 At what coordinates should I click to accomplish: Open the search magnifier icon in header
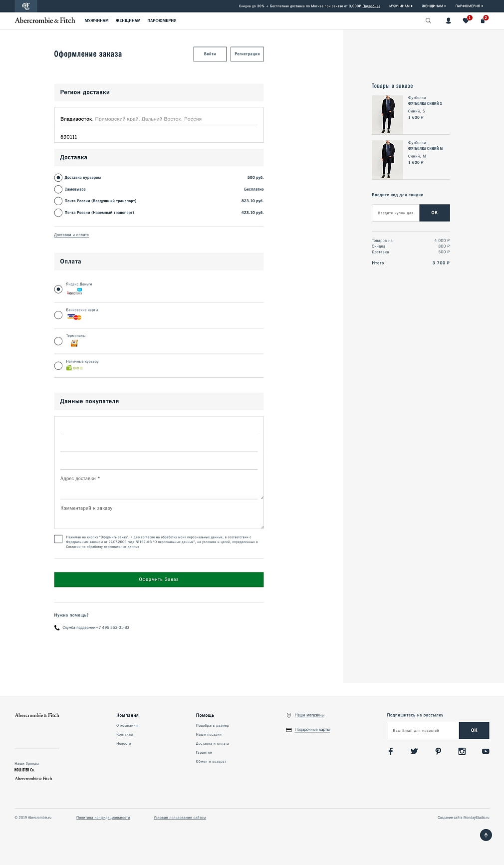(428, 20)
